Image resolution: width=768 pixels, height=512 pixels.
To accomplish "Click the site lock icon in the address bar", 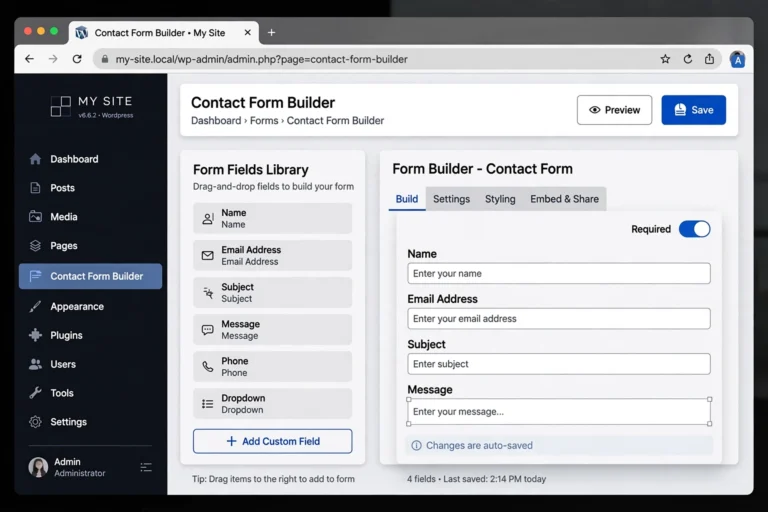I will (x=104, y=59).
